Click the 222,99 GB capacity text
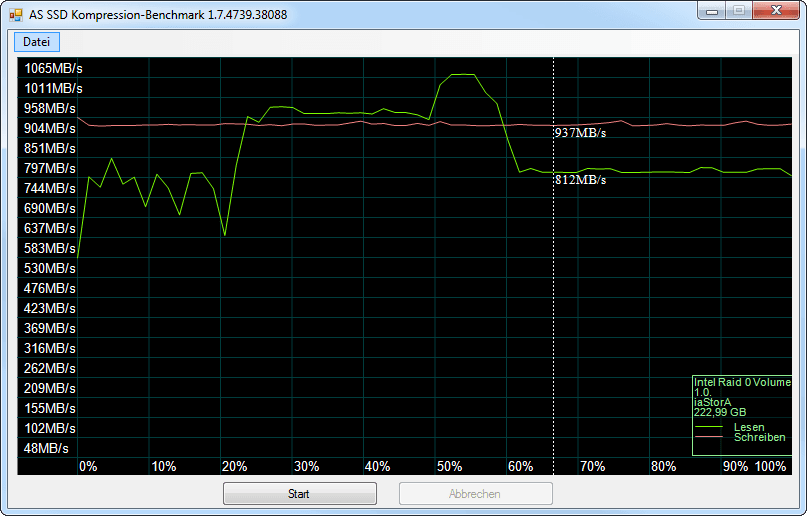 720,412
